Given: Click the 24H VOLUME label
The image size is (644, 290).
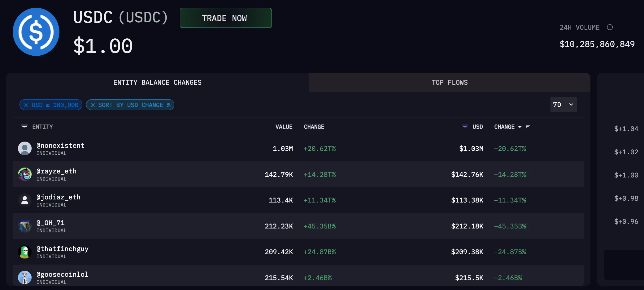Looking at the screenshot, I should [580, 28].
